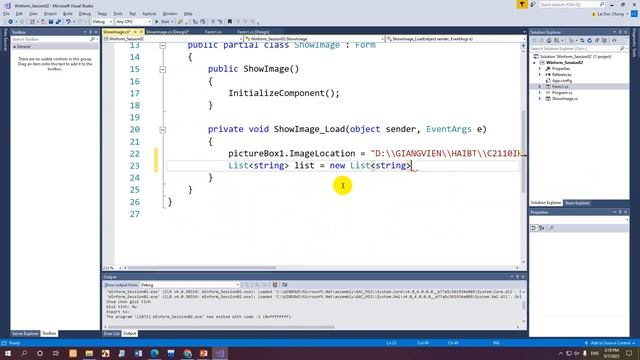Click the Alphabetical sort icon in Properties
This screenshot has width=640, height=360.
[x=542, y=228]
